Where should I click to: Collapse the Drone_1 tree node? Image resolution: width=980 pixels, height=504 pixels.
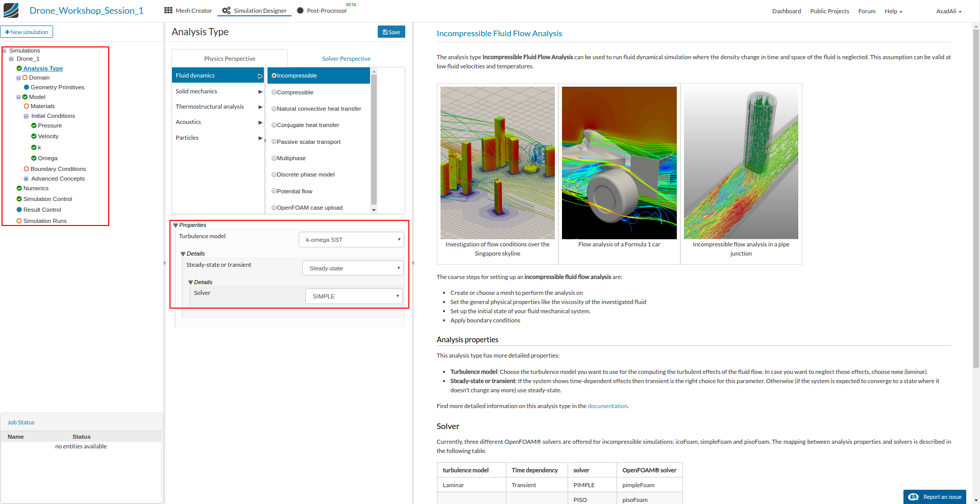[x=11, y=59]
